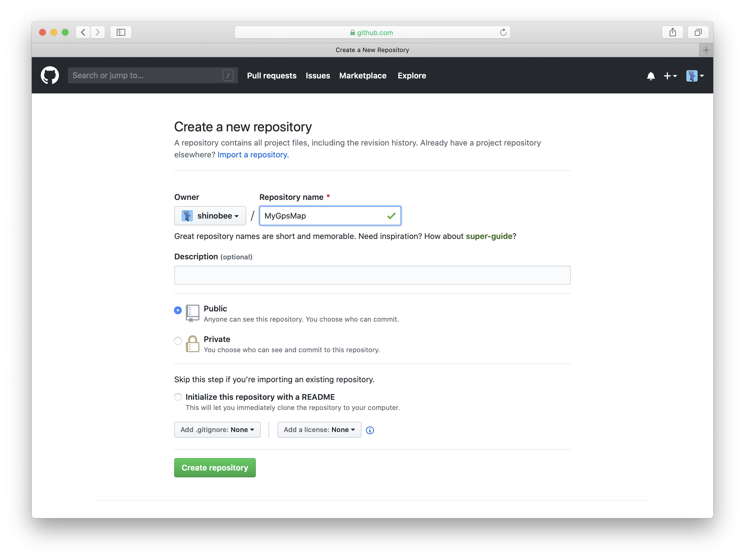Click the Safari share icon
This screenshot has width=745, height=560.
672,32
